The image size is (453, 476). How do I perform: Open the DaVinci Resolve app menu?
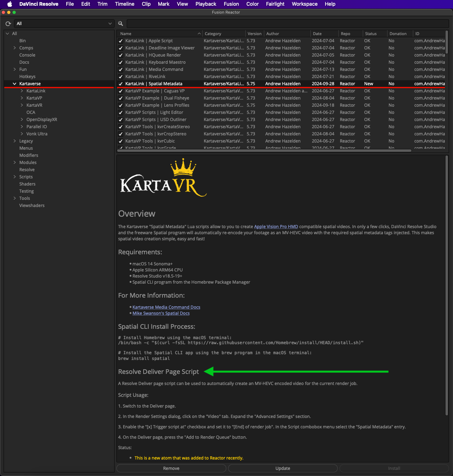(x=39, y=4)
